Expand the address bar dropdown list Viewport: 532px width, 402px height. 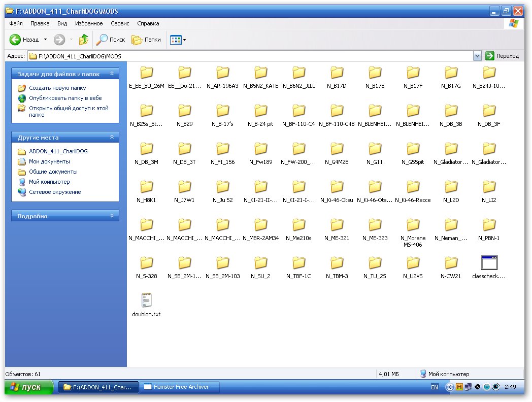click(477, 56)
